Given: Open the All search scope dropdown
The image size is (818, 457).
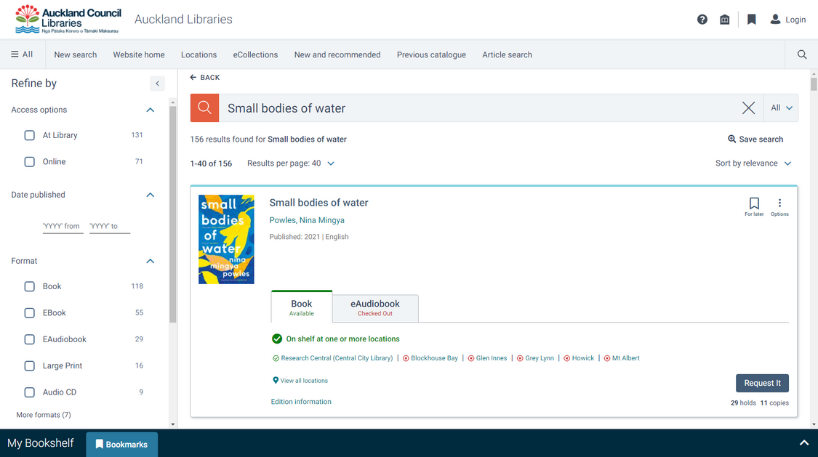Looking at the screenshot, I should pos(781,108).
